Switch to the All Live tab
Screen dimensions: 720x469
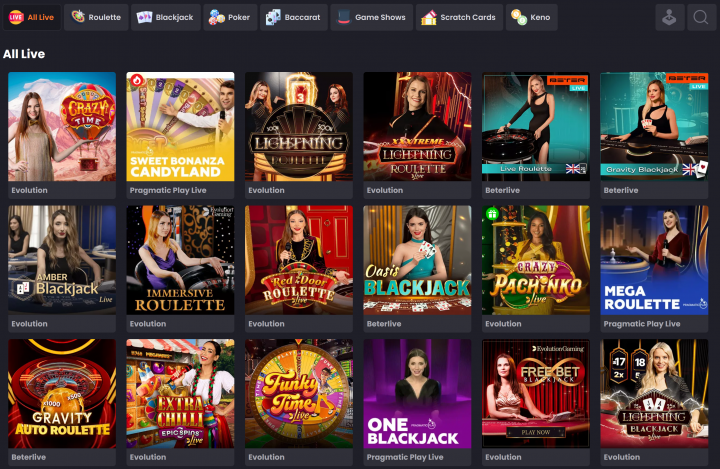32,17
